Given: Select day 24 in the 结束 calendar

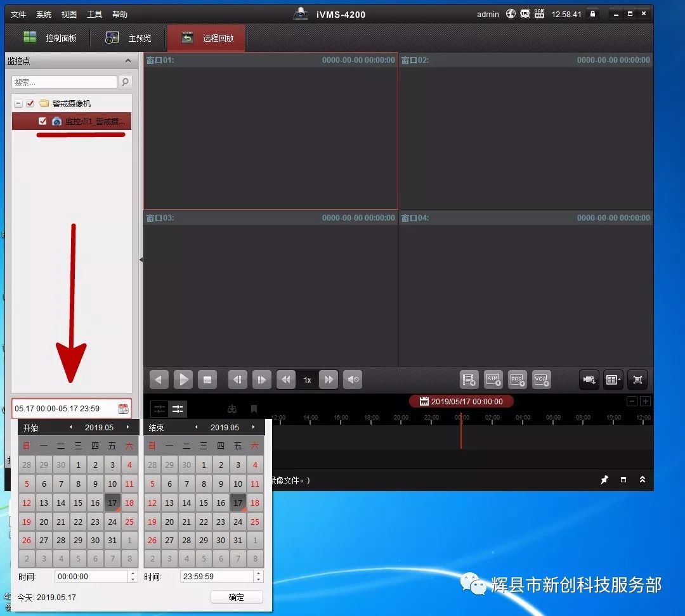Looking at the screenshot, I should tap(238, 522).
